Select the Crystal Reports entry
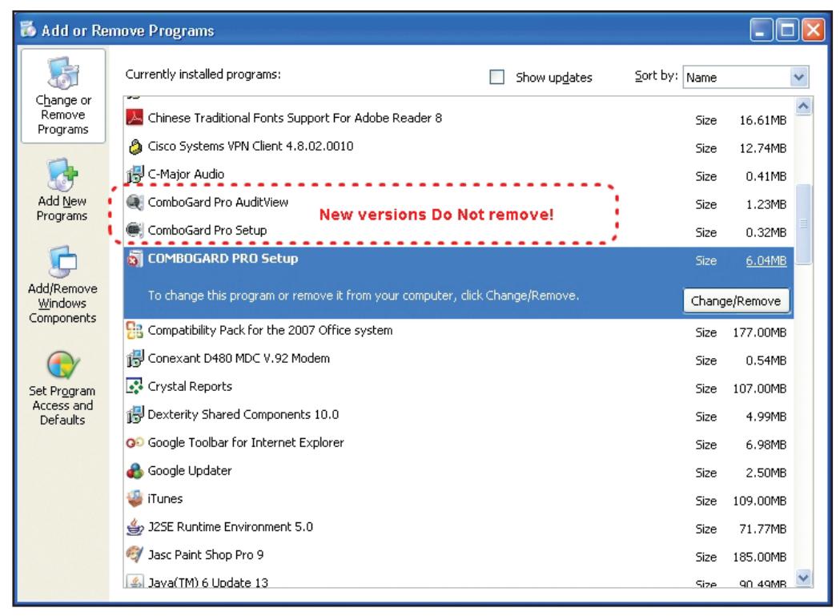Viewport: 840px width, 616px height. tap(459, 386)
